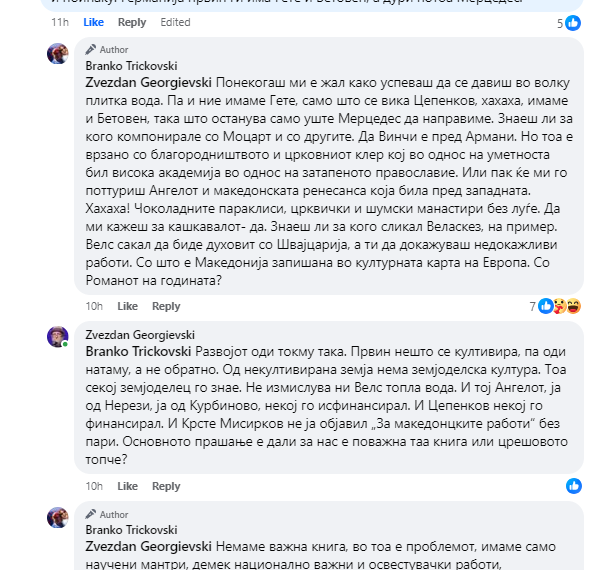The width and height of the screenshot is (607, 570).
Task: Unlike the top comment via blue Like
Action: tap(94, 22)
